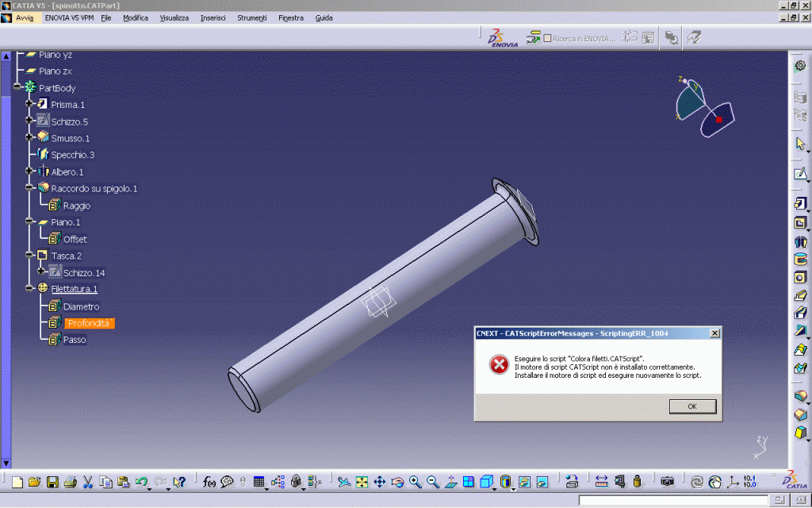Click the Print icon
Viewport: 812px width, 508px height.
click(x=70, y=482)
